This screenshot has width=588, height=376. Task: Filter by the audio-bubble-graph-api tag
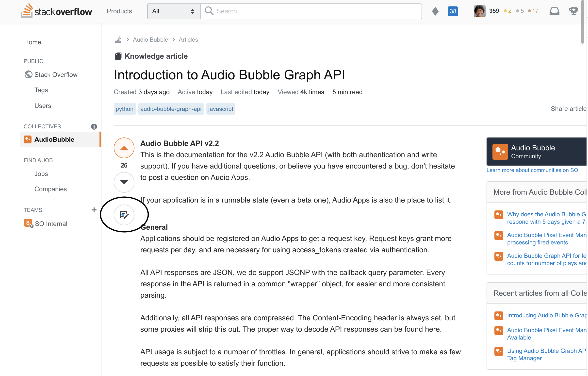[x=171, y=109]
